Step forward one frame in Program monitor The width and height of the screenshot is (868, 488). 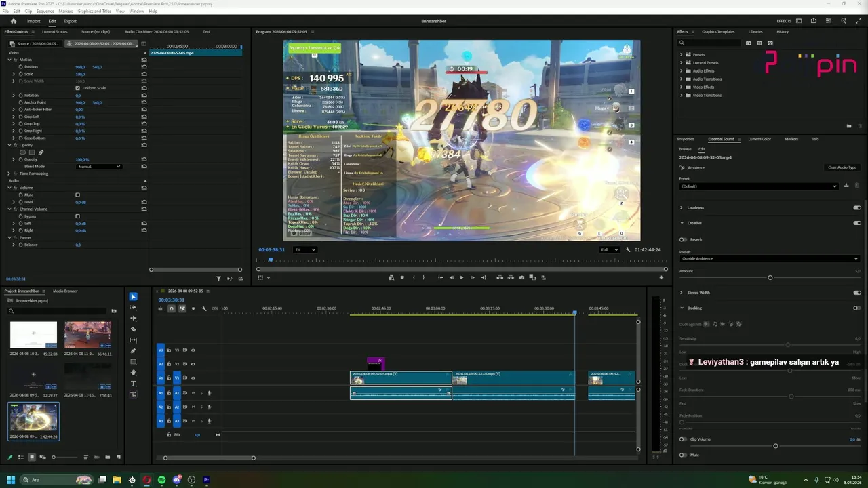[x=473, y=277]
